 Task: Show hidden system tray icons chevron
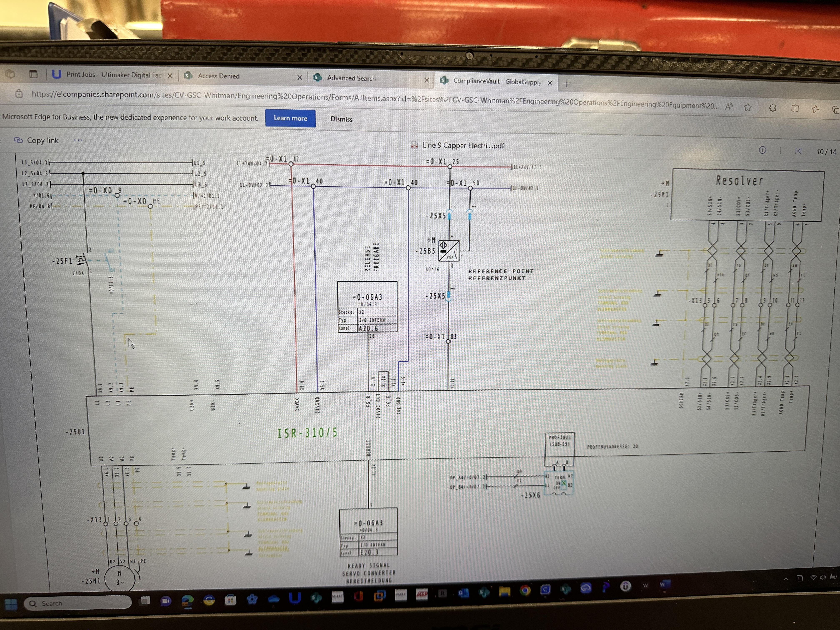[786, 579]
